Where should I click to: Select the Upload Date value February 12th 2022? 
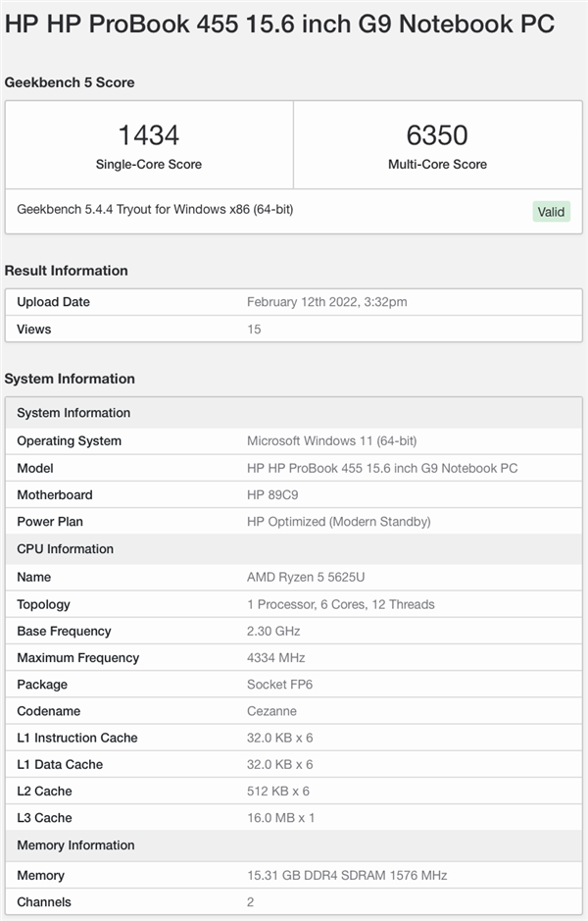[x=326, y=302]
